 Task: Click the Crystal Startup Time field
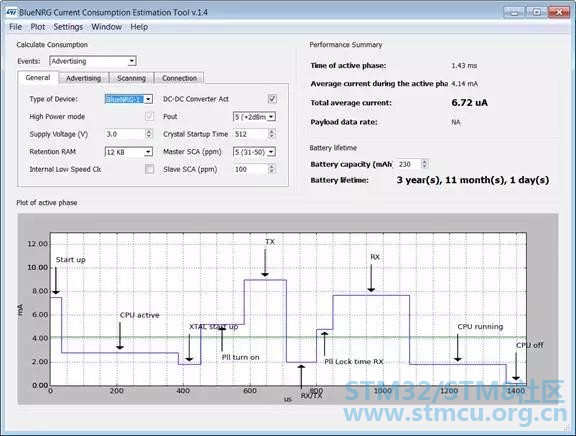pos(251,134)
